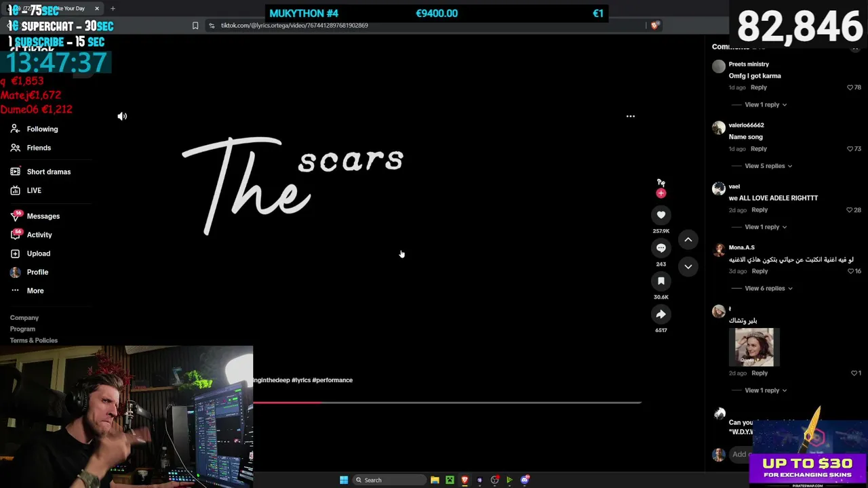Open Preets ministry username
This screenshot has width=868, height=488.
[749, 64]
